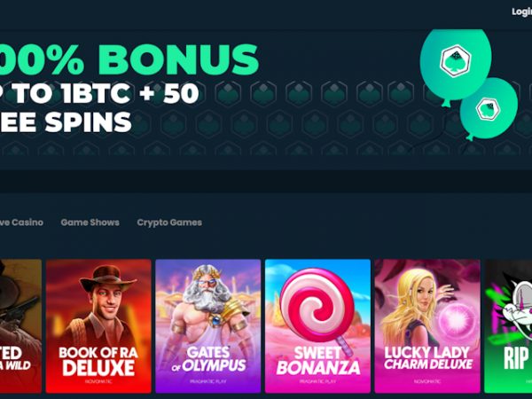Click the smaller green balloon logo icon
The image size is (532, 399).
point(489,109)
